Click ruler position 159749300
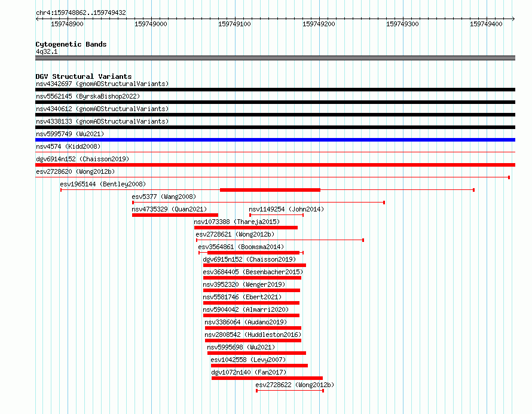This screenshot has width=532, height=414. pos(402,24)
